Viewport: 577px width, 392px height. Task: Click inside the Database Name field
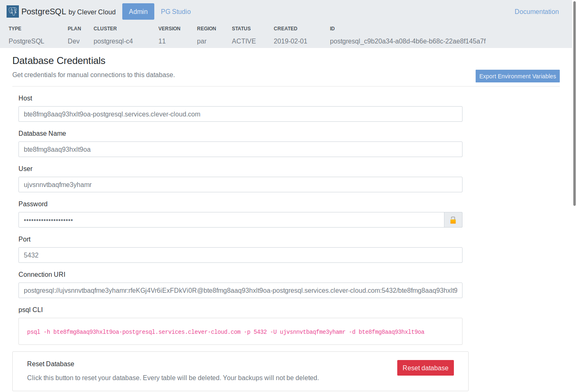coord(240,149)
